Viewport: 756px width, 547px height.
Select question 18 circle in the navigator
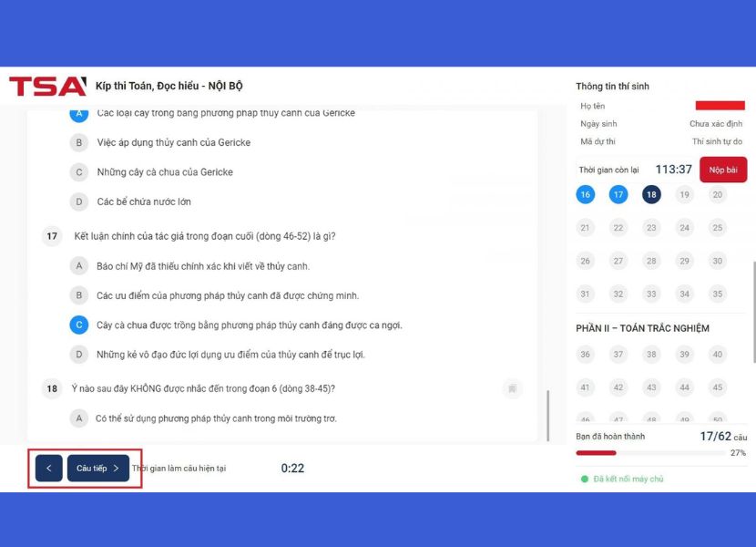[x=651, y=194]
